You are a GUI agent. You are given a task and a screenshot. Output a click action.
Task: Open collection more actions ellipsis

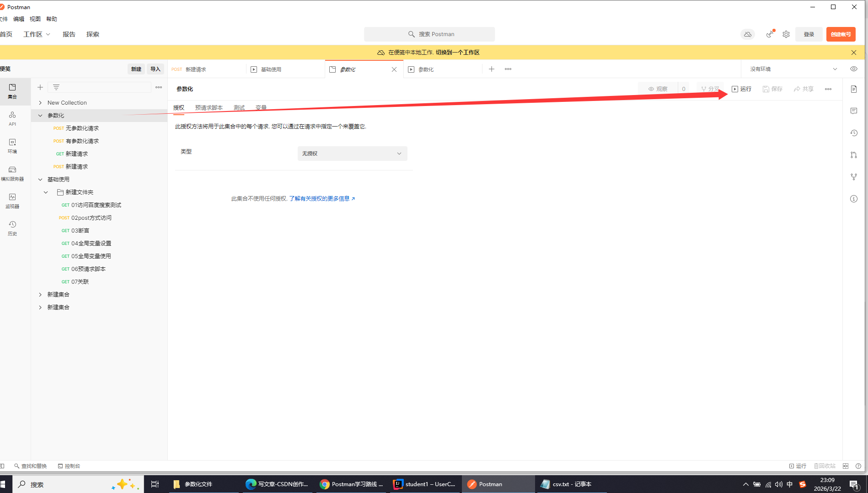[x=828, y=89]
